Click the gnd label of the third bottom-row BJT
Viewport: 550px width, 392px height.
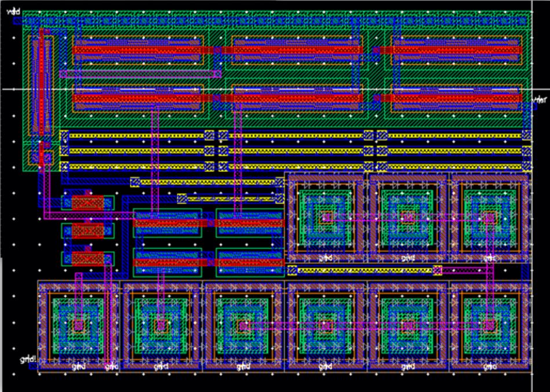click(243, 367)
